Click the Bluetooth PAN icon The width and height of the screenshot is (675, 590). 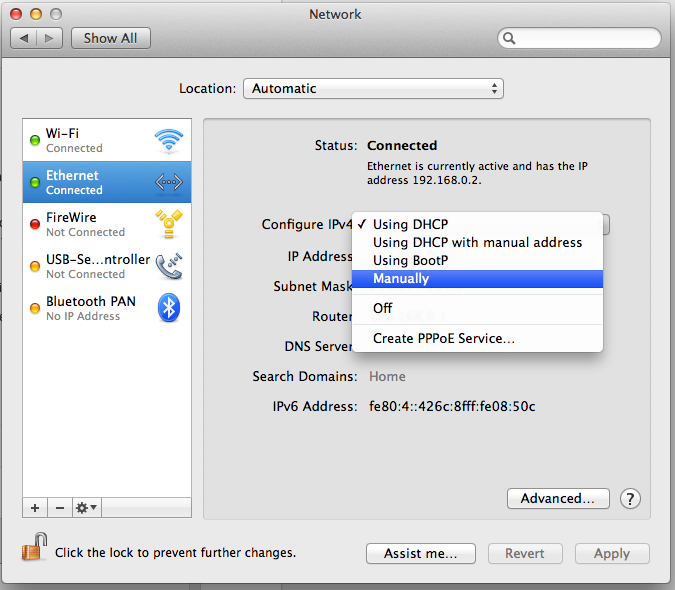(x=169, y=308)
